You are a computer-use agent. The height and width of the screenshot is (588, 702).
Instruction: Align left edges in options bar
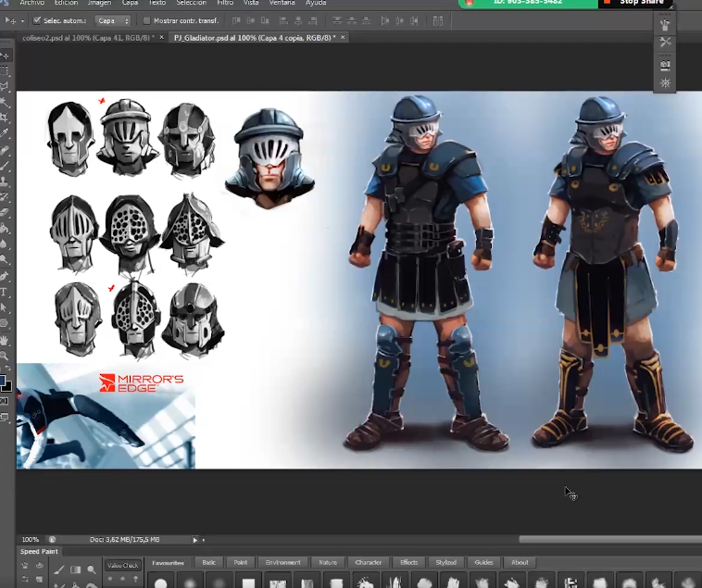(x=283, y=20)
